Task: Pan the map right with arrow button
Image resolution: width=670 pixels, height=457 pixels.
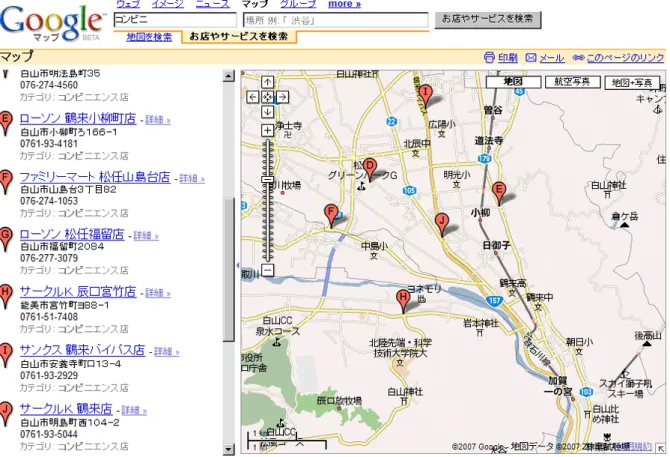Action: point(282,97)
